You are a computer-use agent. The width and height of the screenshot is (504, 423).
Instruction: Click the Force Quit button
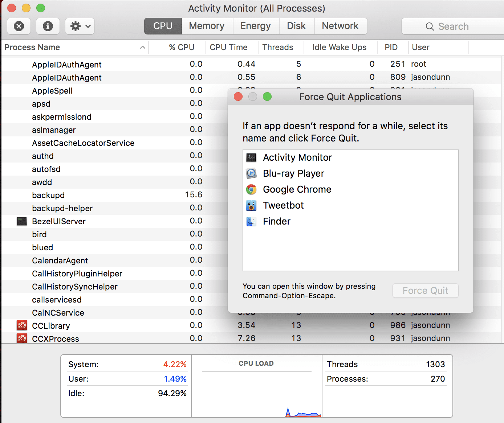click(x=425, y=291)
